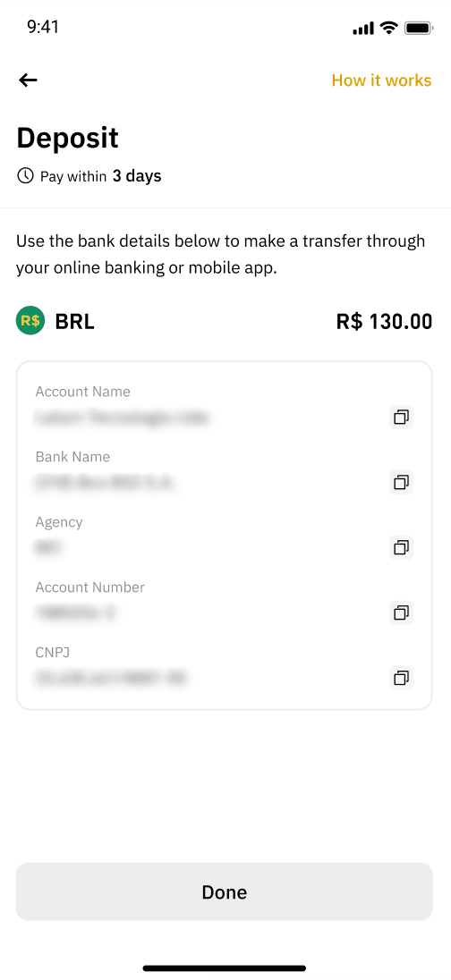This screenshot has height=980, width=451.
Task: Copy the Account Name value
Action: pyautogui.click(x=401, y=417)
